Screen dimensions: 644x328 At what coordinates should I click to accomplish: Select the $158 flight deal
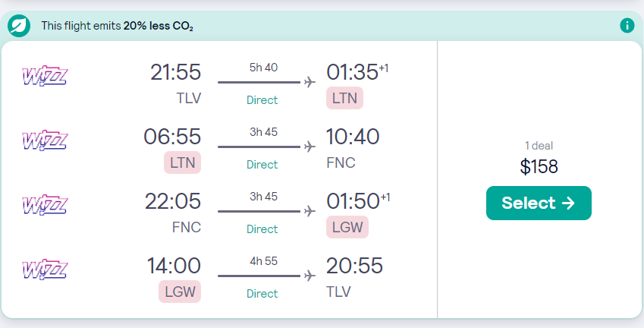click(x=539, y=203)
